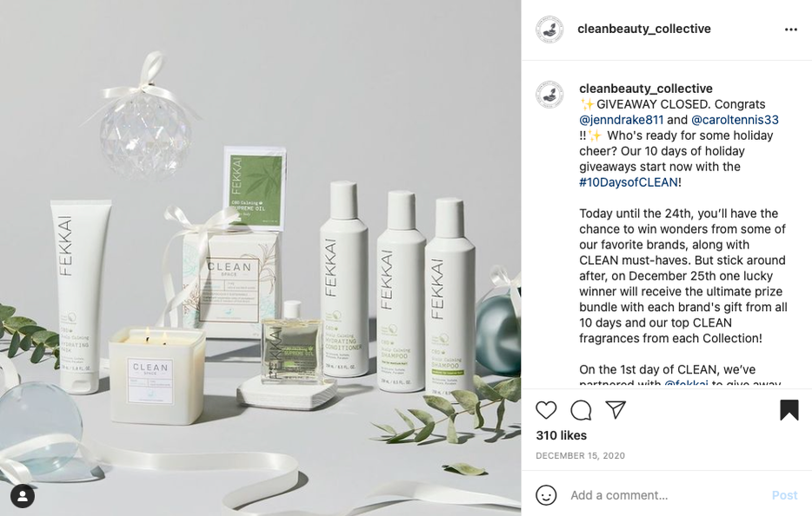Click the Post comment button
This screenshot has height=516, width=812.
pos(784,495)
